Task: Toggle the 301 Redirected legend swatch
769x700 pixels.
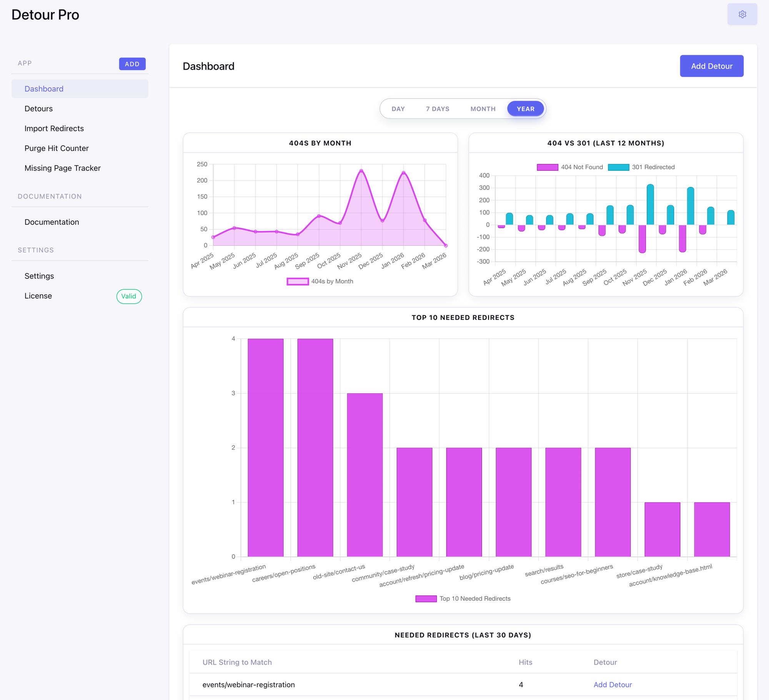Action: (618, 167)
